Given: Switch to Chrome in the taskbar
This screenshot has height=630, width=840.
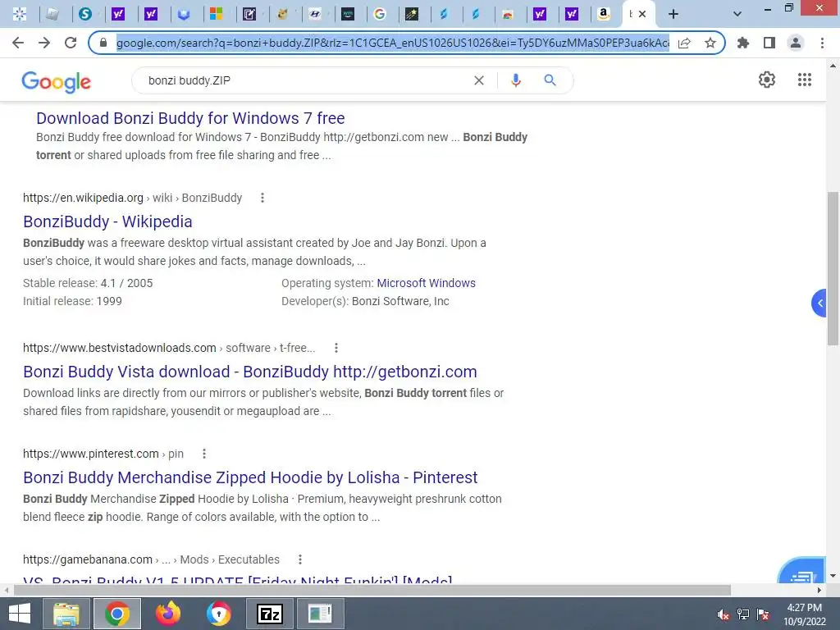Looking at the screenshot, I should tap(116, 614).
